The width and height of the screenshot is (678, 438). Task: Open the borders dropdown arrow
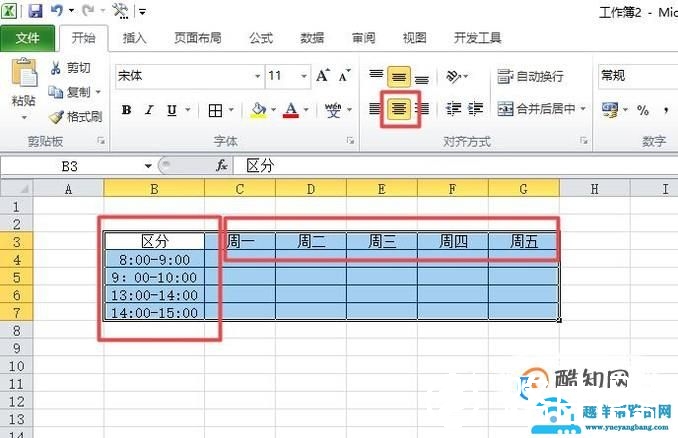[231, 110]
